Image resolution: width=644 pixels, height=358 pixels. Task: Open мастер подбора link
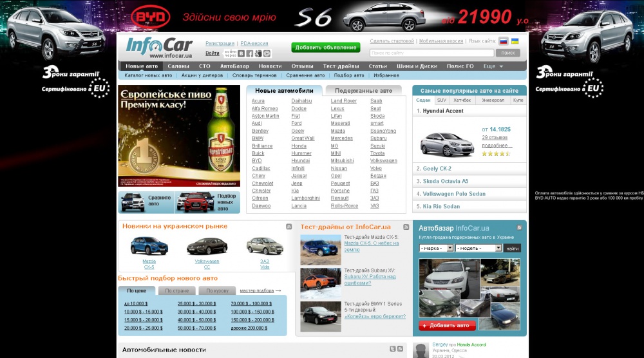[257, 290]
